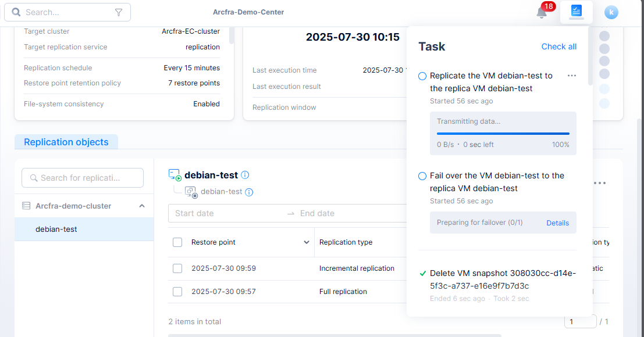Click the Check all link

(558, 46)
